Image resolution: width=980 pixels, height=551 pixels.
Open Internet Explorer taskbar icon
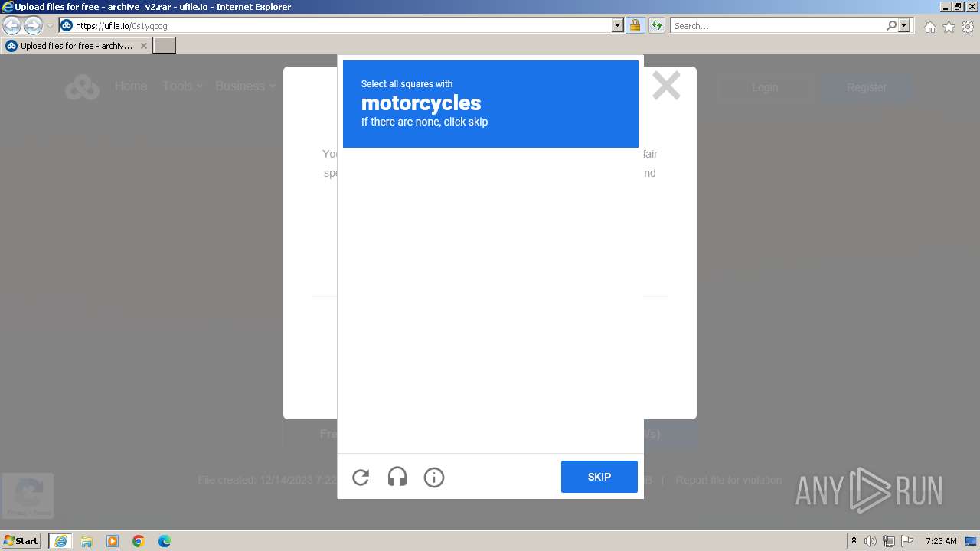pos(60,541)
